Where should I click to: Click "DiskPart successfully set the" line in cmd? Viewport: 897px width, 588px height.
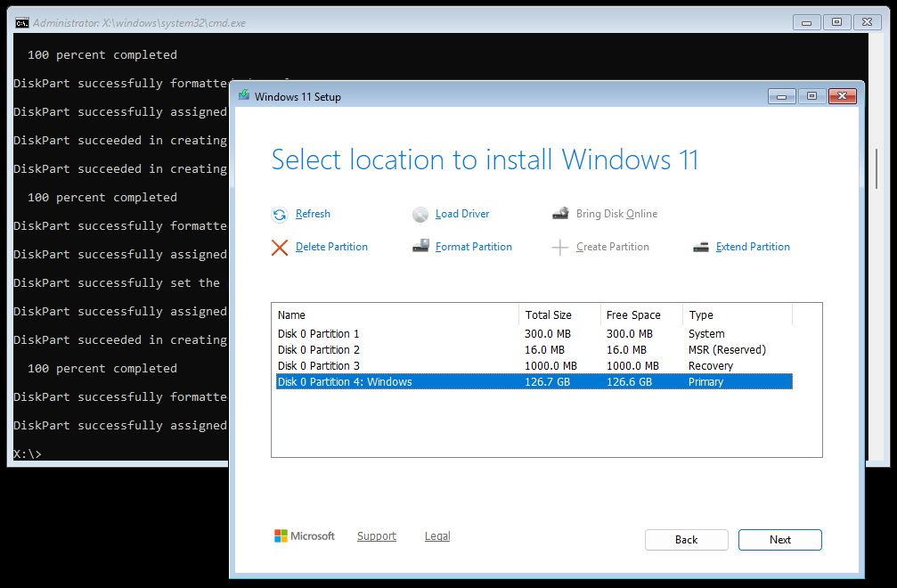[x=117, y=283]
